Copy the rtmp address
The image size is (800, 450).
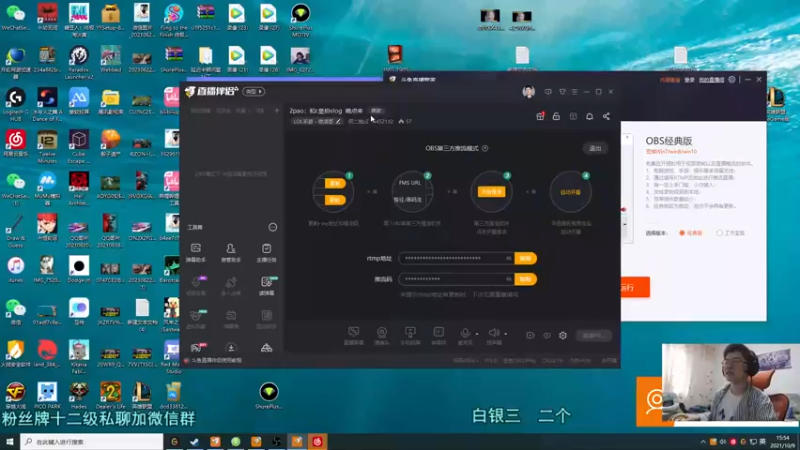[x=525, y=258]
